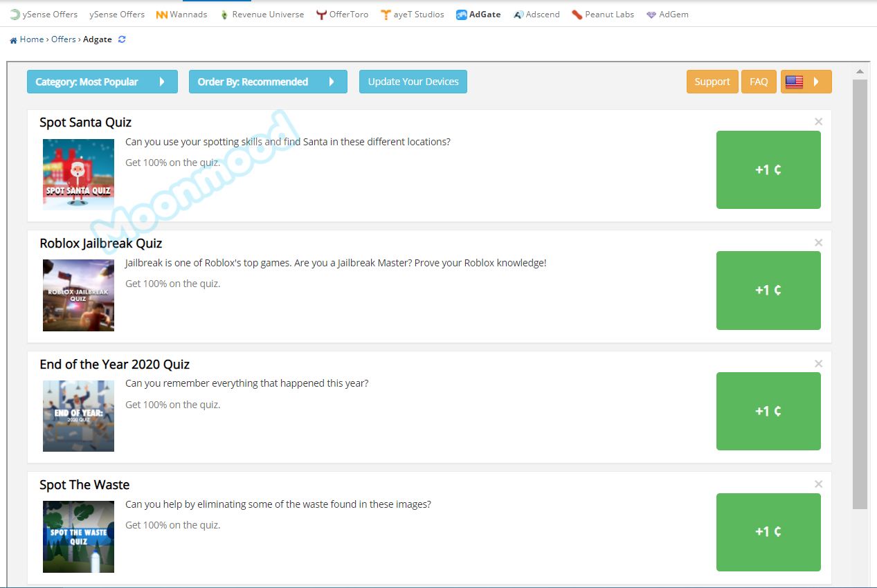Click the first ySense logo icon

[x=15, y=15]
